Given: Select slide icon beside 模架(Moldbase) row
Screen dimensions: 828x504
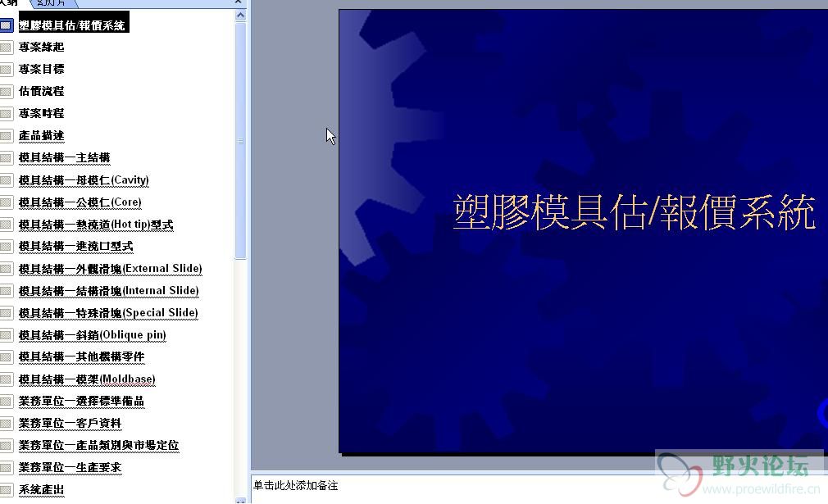Looking at the screenshot, I should [x=6, y=379].
